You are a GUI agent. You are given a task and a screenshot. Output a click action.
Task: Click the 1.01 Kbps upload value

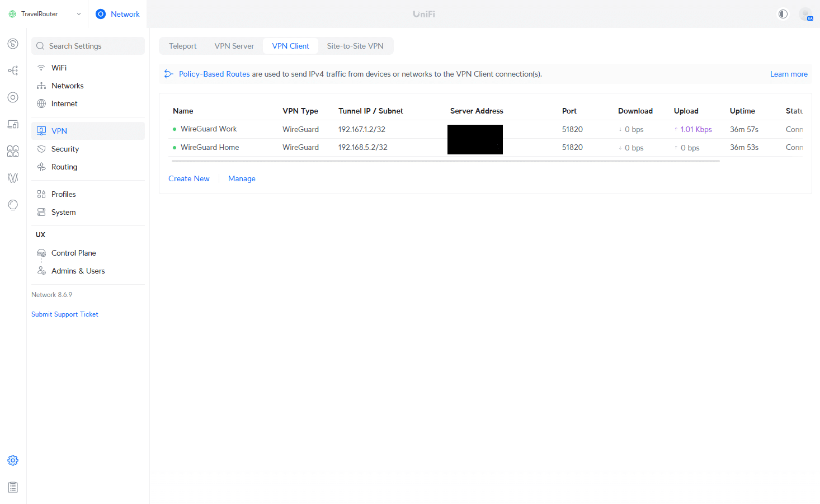(x=696, y=129)
